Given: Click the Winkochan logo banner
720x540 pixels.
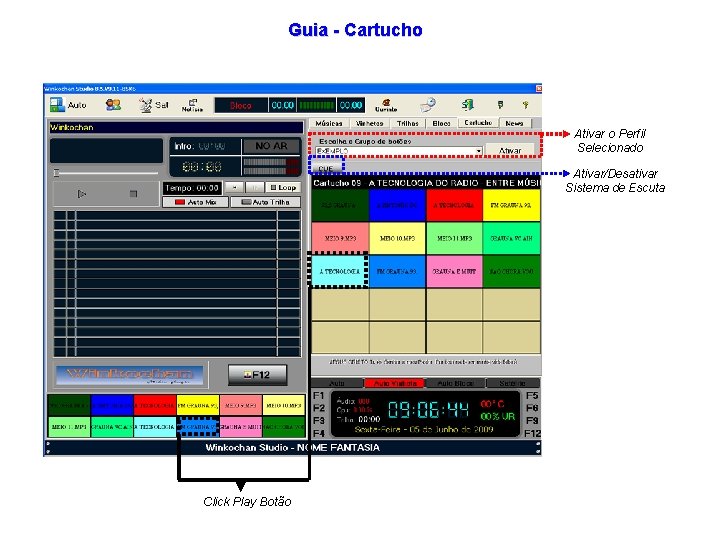Looking at the screenshot, I should (x=129, y=375).
